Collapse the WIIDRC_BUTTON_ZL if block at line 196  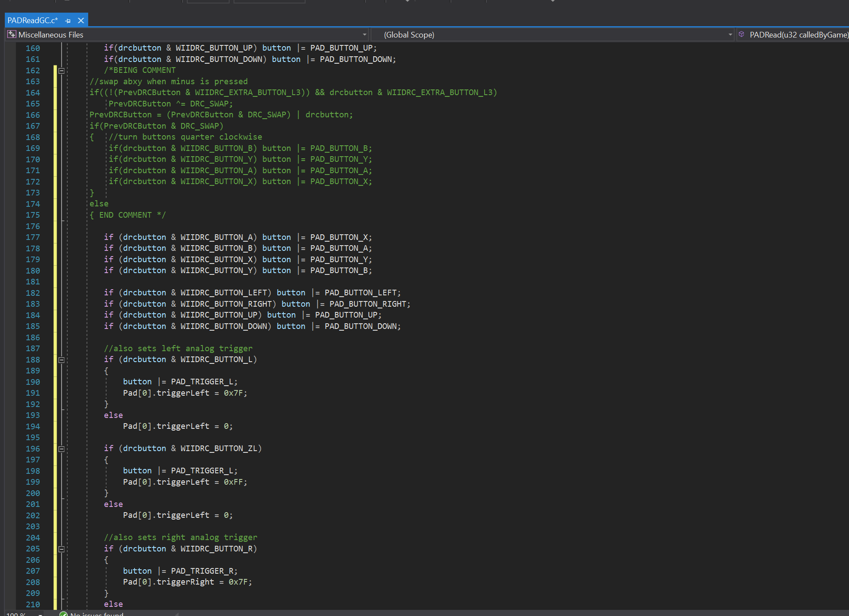pyautogui.click(x=62, y=449)
